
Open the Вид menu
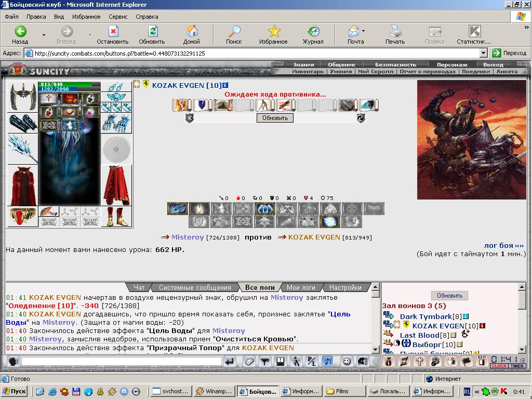coord(59,17)
